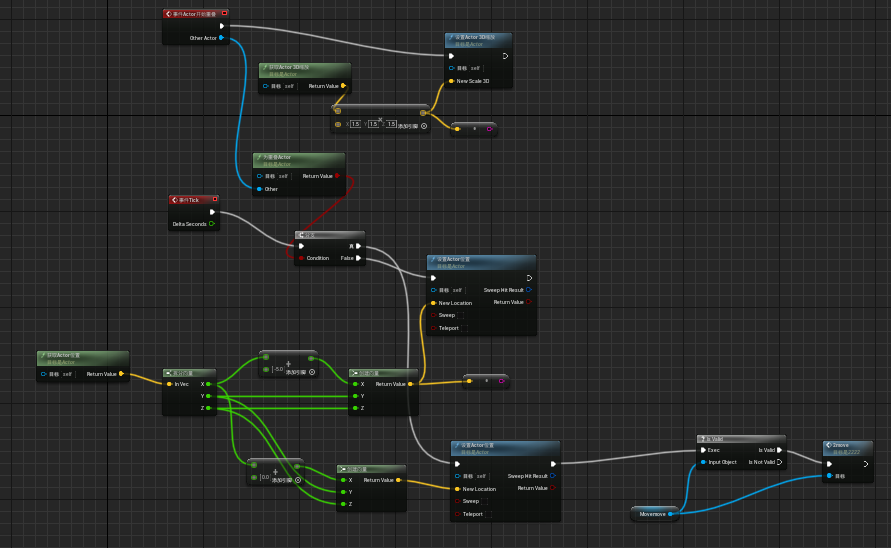Click the In Vec input pin
The image size is (891, 548).
click(x=169, y=384)
